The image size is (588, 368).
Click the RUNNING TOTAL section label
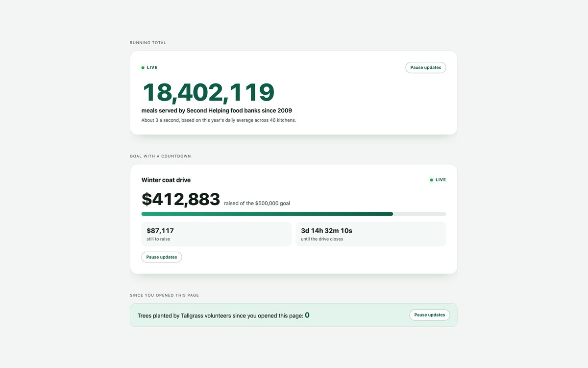point(148,43)
